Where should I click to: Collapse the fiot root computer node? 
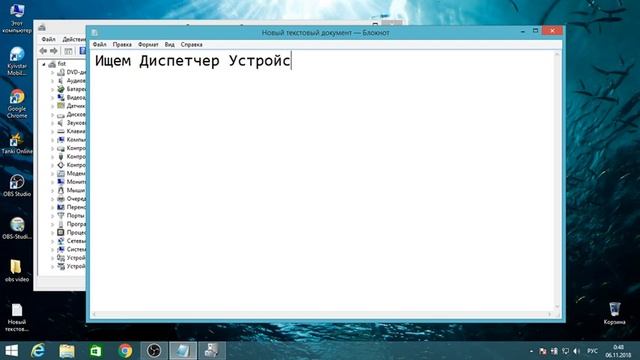(x=44, y=64)
